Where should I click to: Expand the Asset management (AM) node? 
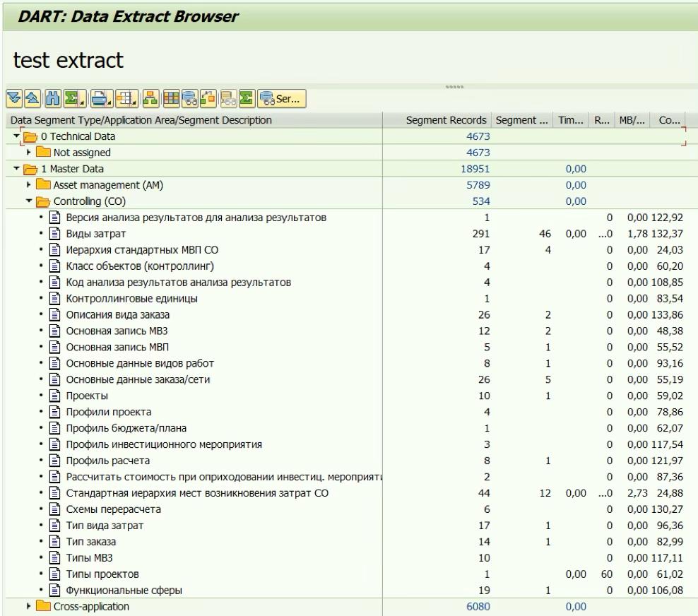pyautogui.click(x=29, y=185)
